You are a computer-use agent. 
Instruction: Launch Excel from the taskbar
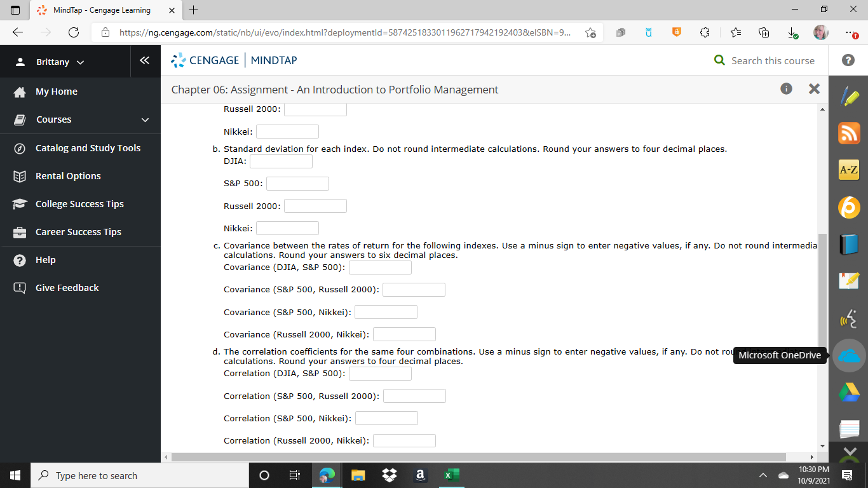451,475
